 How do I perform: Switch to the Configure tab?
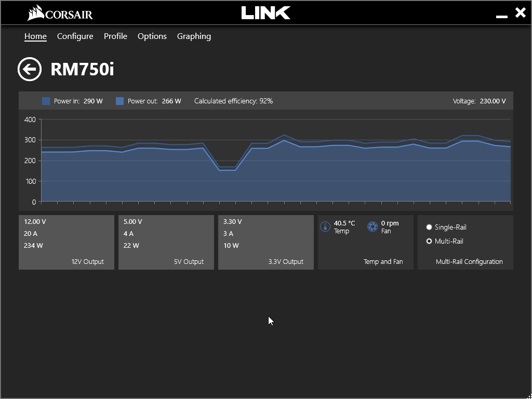[75, 36]
